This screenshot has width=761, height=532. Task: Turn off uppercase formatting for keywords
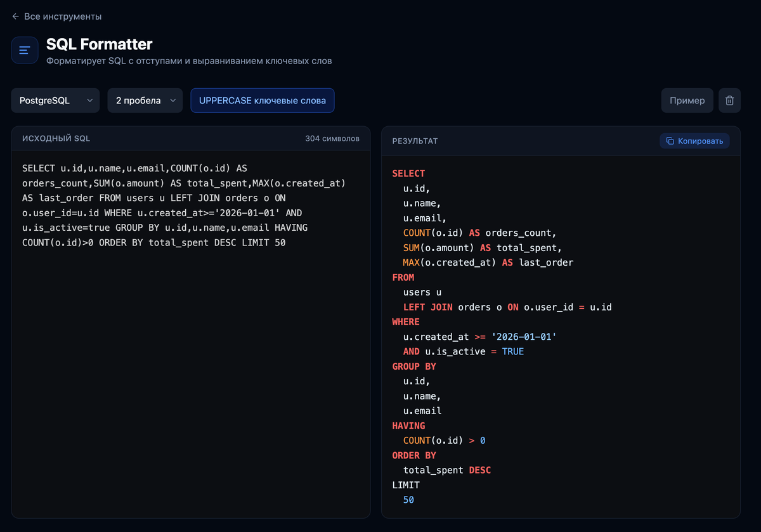point(262,100)
